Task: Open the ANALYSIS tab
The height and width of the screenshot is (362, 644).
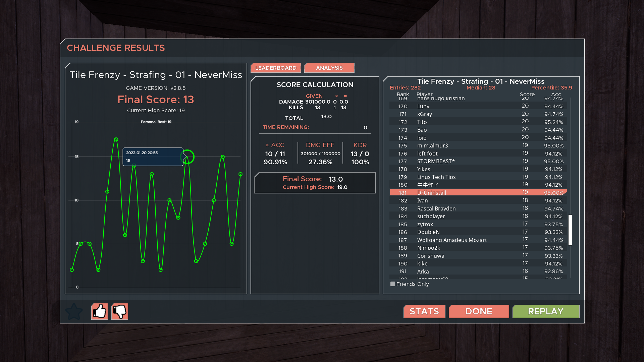Action: pos(329,68)
